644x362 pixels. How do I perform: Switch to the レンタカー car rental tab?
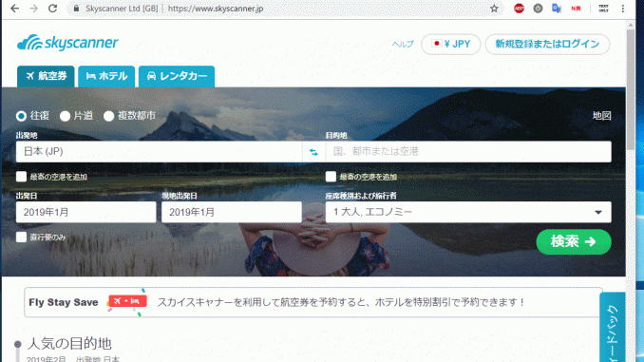coord(177,76)
